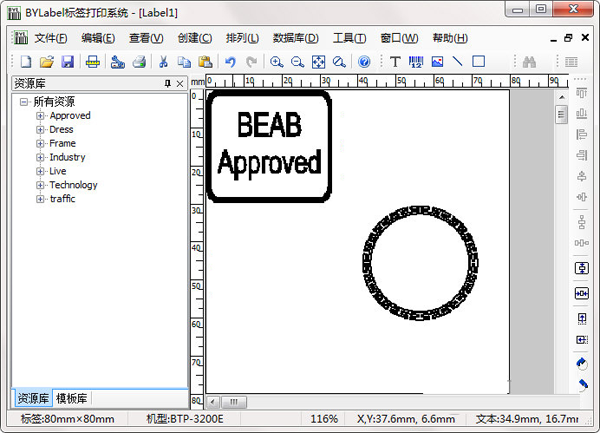Align bottoms icon in right toolbar
Screen dimensions: 600x433
[x=582, y=114]
